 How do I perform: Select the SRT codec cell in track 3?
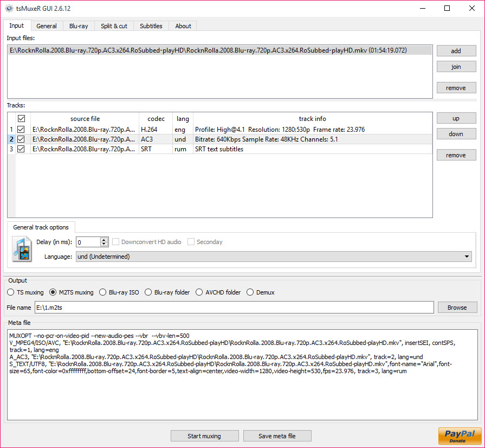156,149
